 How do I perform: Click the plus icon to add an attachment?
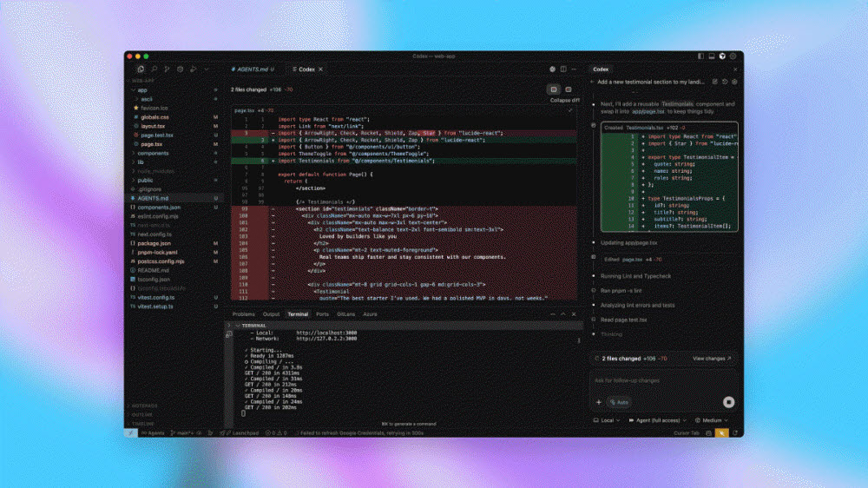click(598, 402)
